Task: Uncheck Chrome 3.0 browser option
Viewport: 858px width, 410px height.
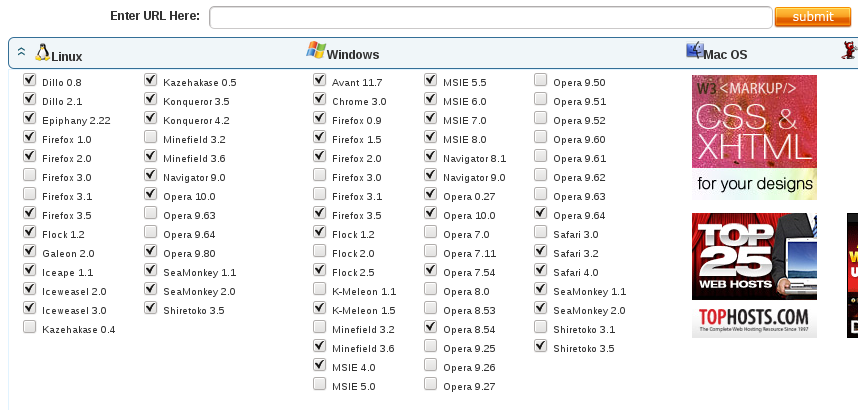Action: (x=319, y=99)
